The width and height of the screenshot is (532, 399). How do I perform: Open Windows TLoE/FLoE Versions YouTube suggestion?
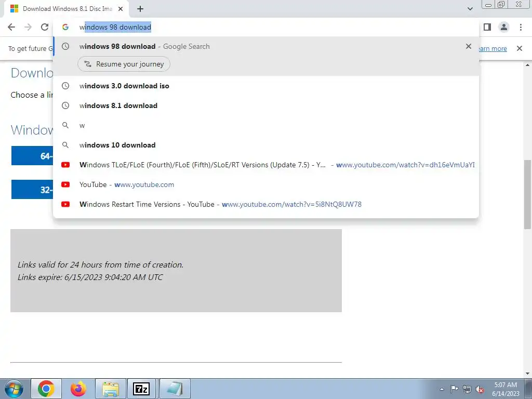click(266, 165)
